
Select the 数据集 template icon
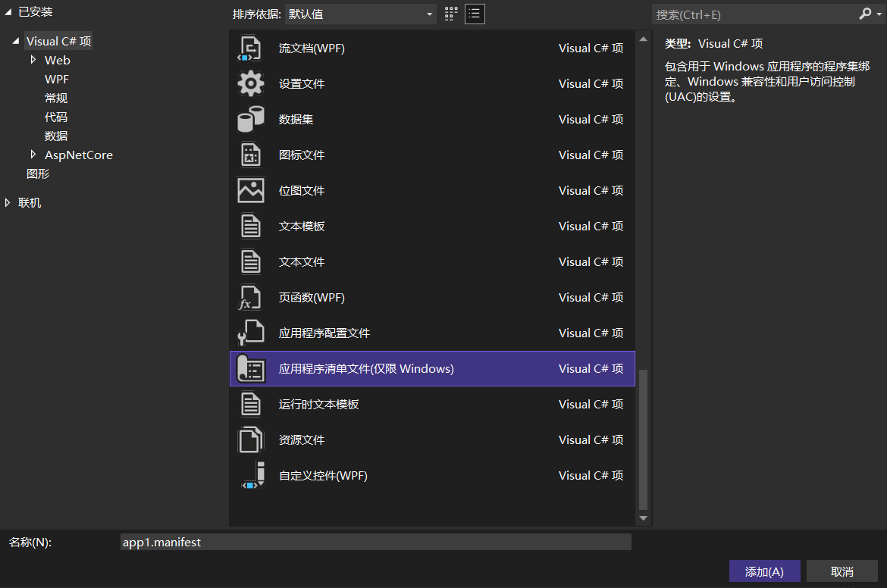point(250,119)
